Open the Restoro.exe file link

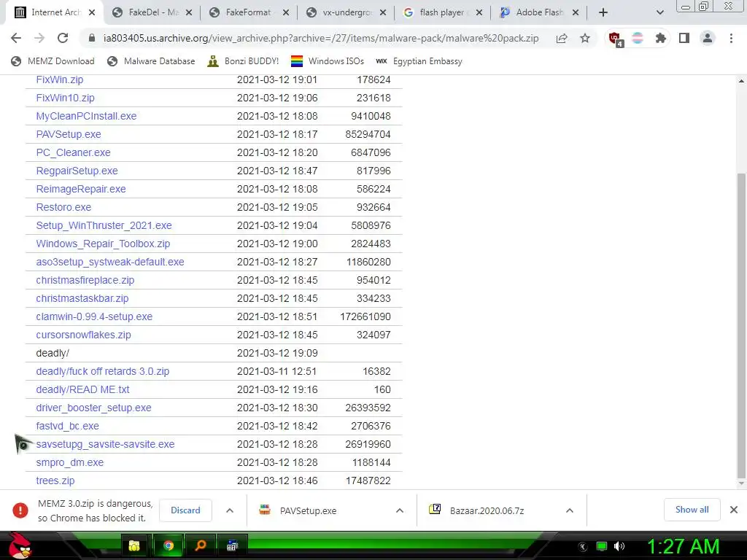click(63, 207)
